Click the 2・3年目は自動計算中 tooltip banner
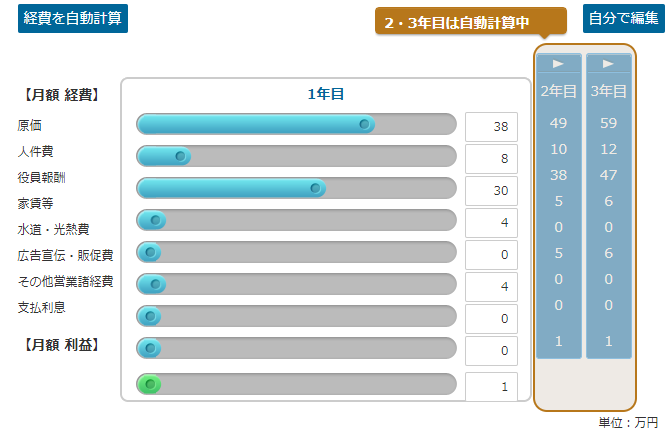This screenshot has width=671, height=431. 471,21
